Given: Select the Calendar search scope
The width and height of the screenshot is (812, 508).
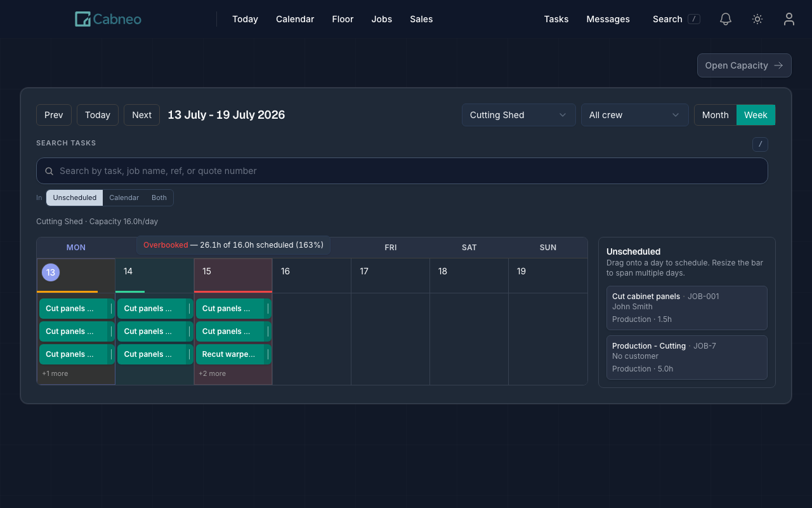Looking at the screenshot, I should coord(124,197).
